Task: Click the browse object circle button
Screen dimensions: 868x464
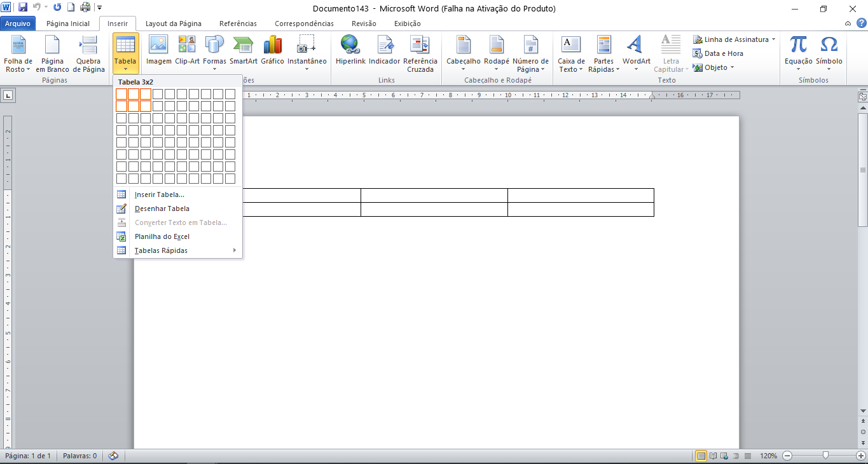Action: pos(863,432)
